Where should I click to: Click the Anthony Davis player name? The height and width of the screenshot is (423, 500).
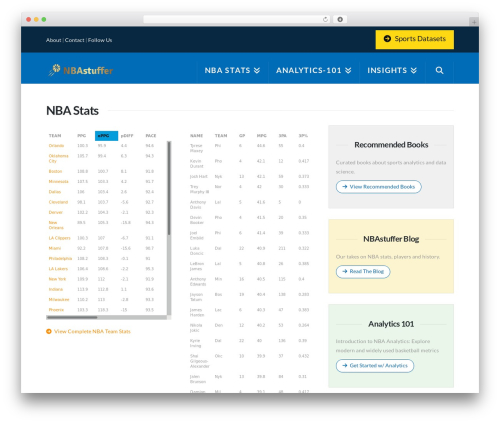click(x=198, y=205)
